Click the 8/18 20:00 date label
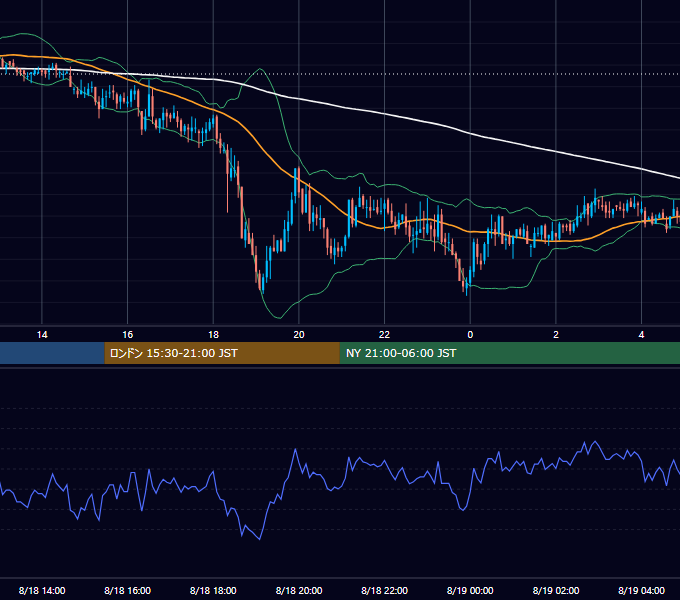 click(299, 590)
